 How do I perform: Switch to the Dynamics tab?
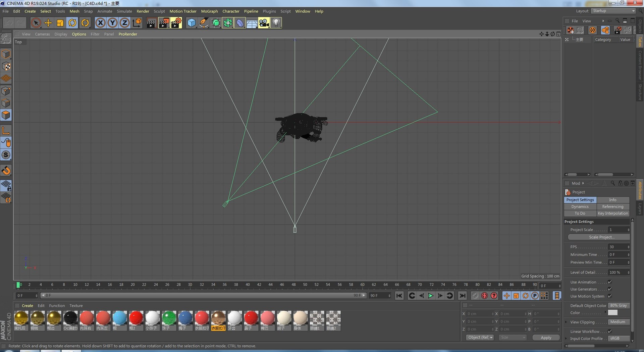pos(580,207)
